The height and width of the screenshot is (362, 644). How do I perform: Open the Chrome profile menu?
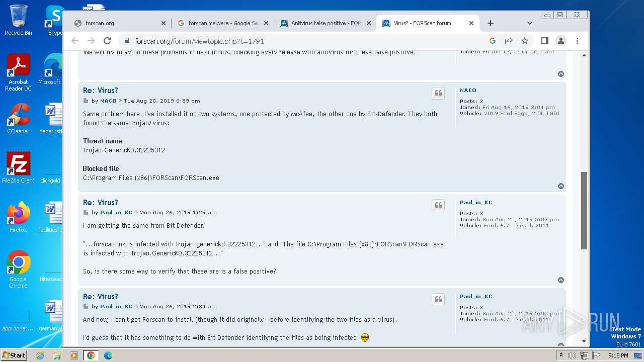pyautogui.click(x=561, y=41)
